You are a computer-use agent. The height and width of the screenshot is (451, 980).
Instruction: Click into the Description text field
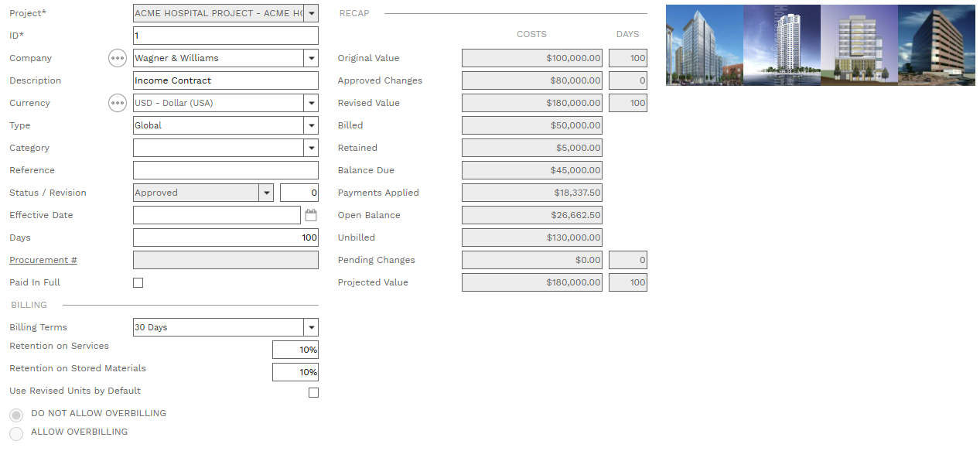click(225, 80)
